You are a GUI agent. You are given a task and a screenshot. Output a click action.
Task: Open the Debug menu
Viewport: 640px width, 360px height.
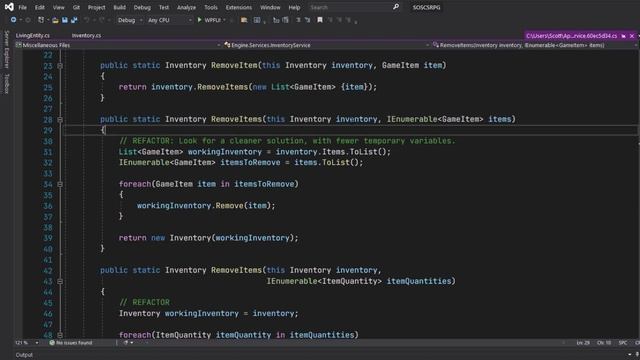(142, 7)
